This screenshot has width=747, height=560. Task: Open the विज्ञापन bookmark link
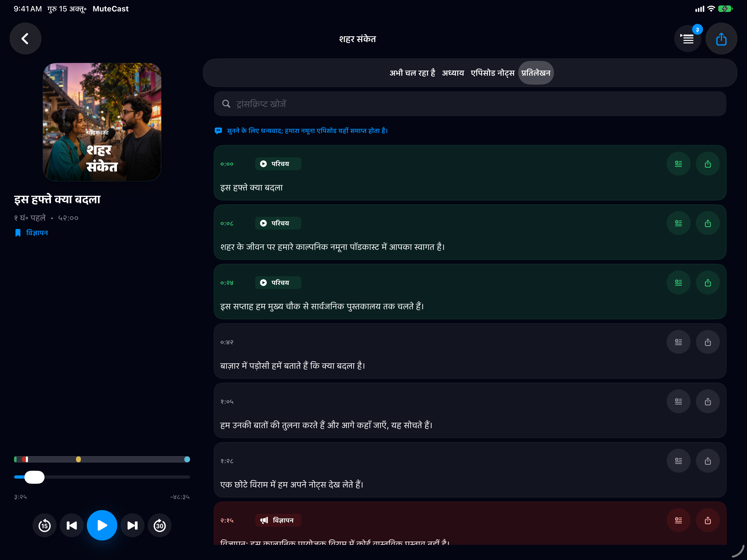coord(32,233)
